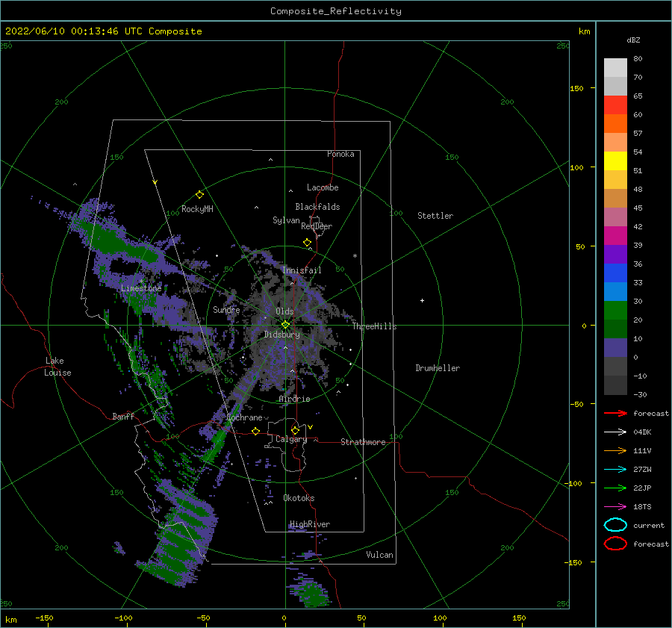This screenshot has width=672, height=628.
Task: Click the dark grey -10 to -30 swatch
Action: [615, 385]
